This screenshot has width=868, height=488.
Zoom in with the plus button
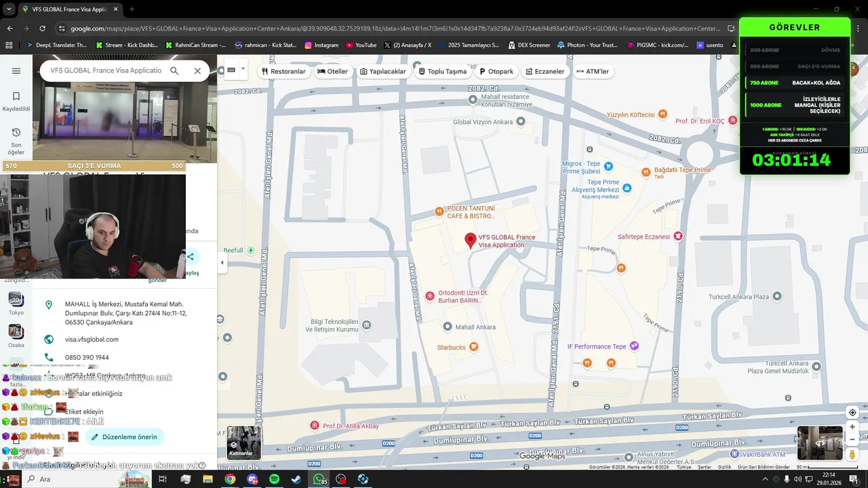(x=852, y=427)
